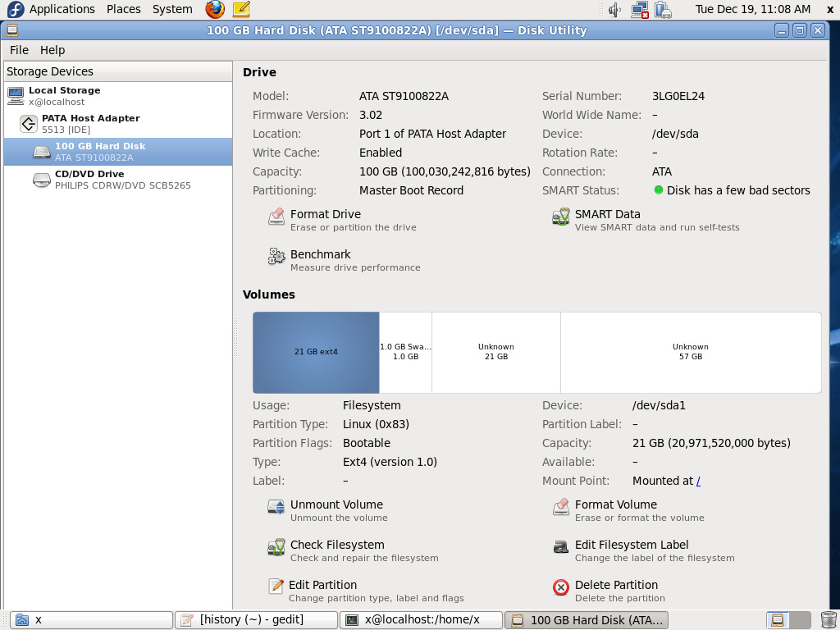
Task: Click the Unmount Volume icon
Action: [276, 508]
